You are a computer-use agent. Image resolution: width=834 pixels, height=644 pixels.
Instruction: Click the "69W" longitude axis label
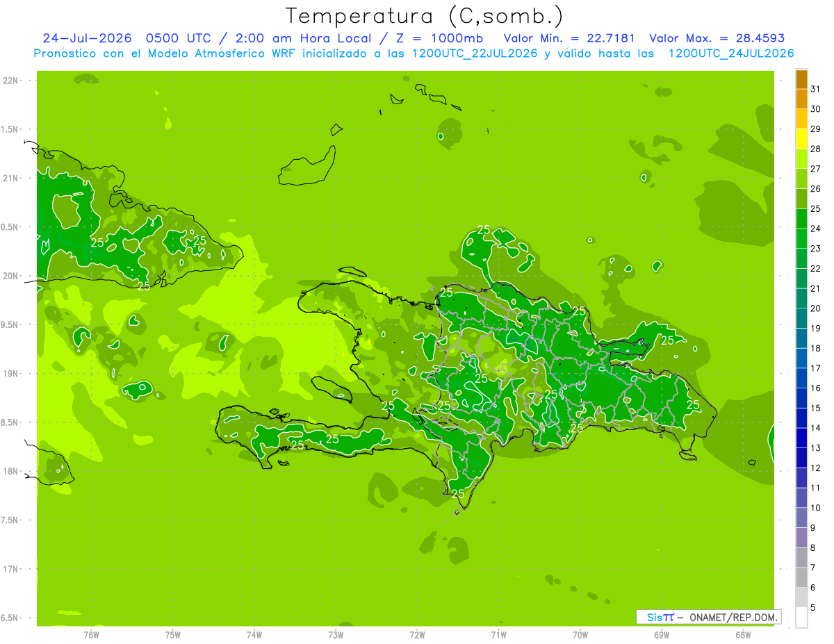(x=661, y=635)
